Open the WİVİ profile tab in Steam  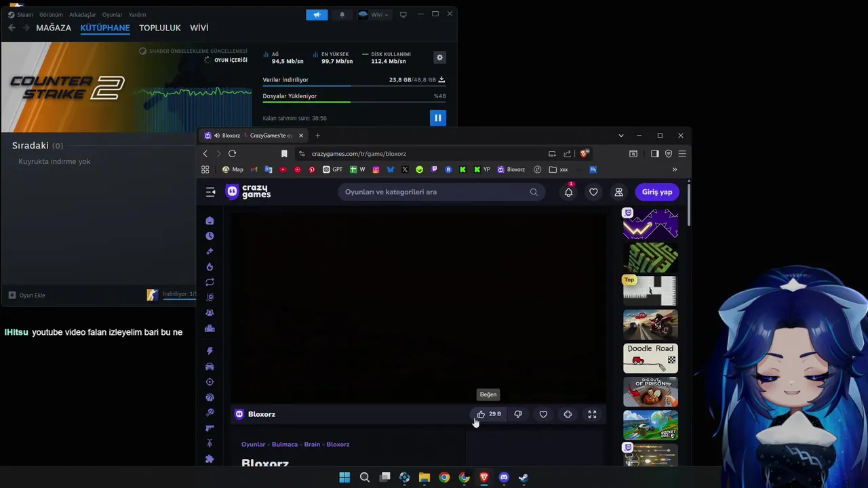(x=199, y=28)
